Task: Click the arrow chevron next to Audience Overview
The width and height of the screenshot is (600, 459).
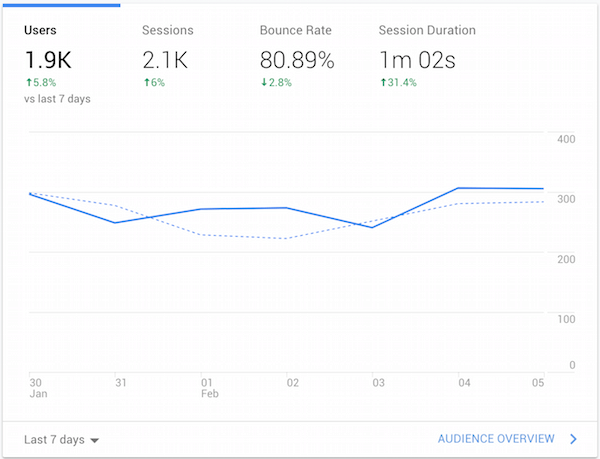Action: [x=573, y=439]
